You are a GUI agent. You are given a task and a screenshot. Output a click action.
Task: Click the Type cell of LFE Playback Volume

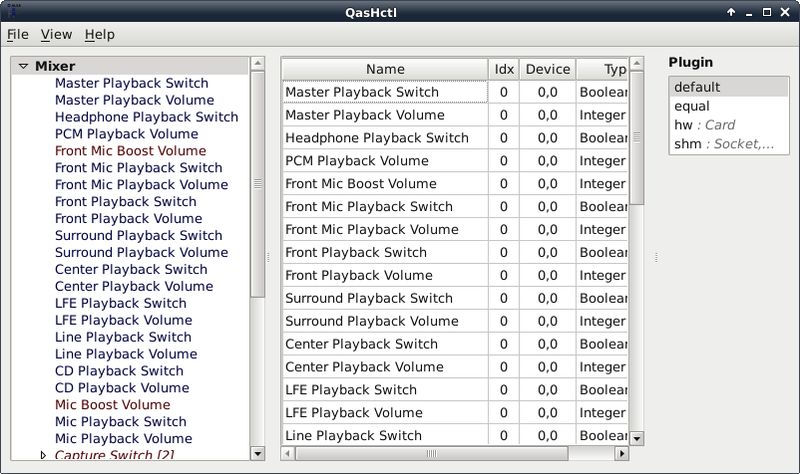603,412
